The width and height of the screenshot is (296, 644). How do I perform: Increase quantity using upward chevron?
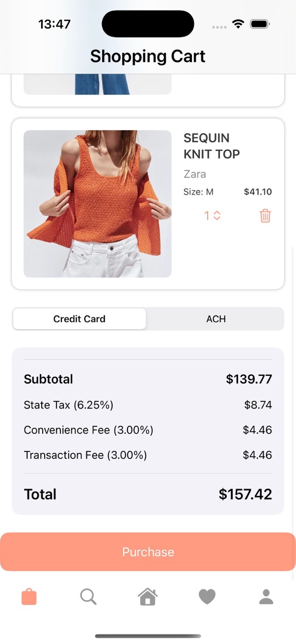point(217,212)
